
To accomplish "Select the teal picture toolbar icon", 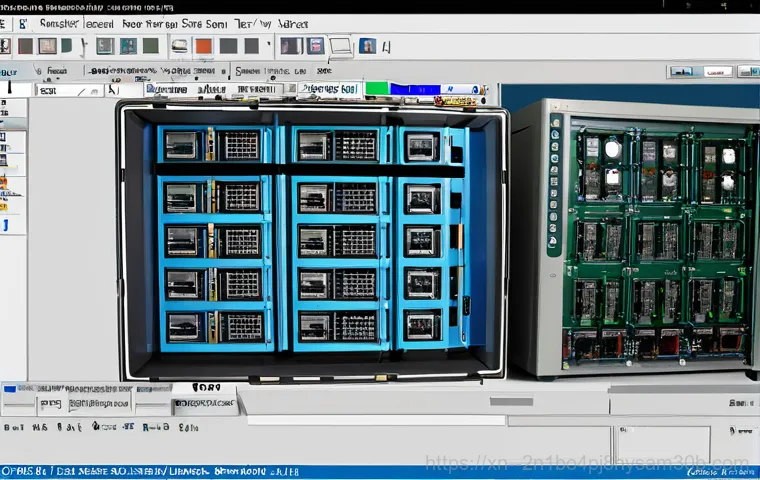I will click(x=128, y=46).
